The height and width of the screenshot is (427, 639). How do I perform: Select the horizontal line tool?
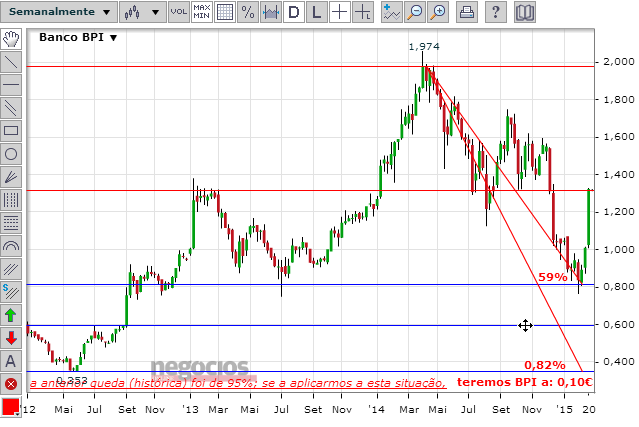tap(11, 85)
